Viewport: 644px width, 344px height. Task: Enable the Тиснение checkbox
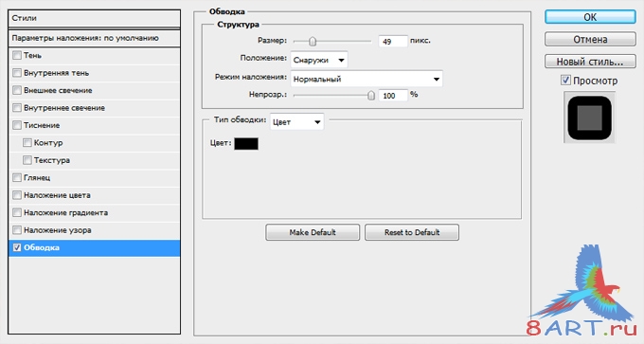tap(17, 125)
